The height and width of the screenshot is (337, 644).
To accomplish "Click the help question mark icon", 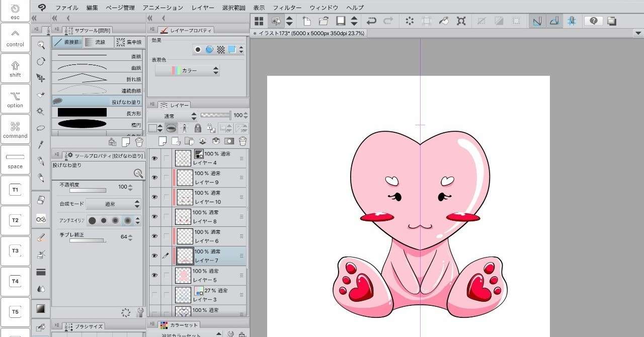I will point(594,21).
